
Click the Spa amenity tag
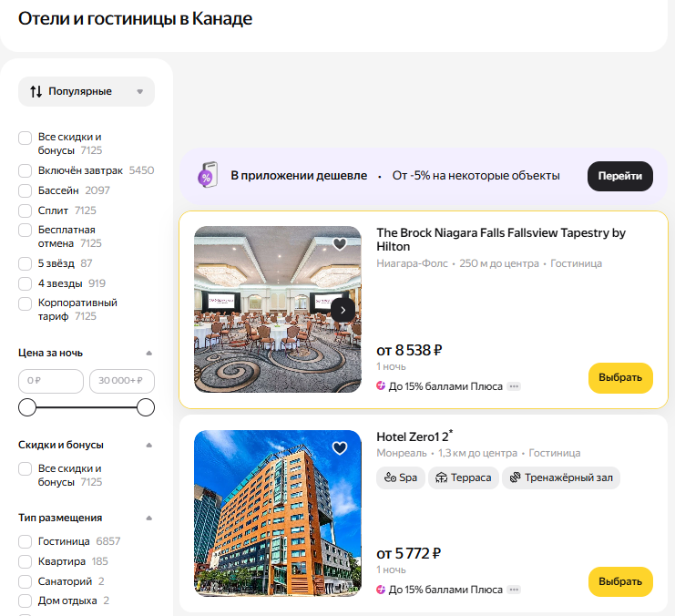coord(401,477)
